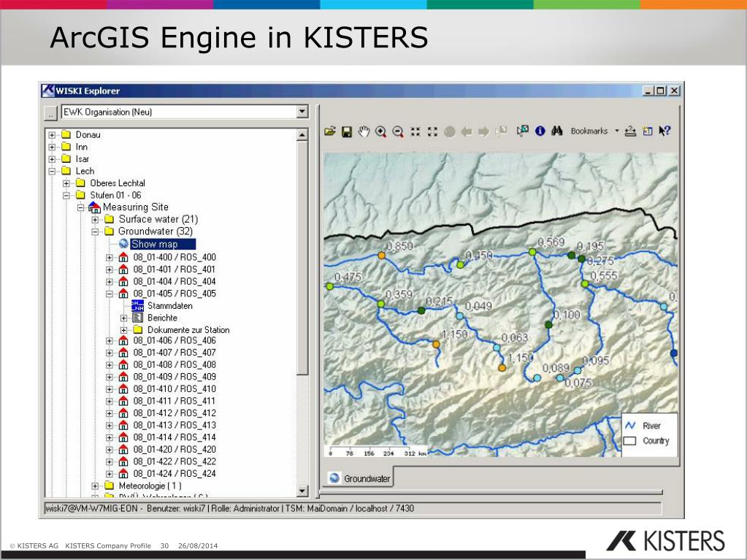Click the sparkle-marked icon left of the help pointer

648,131
